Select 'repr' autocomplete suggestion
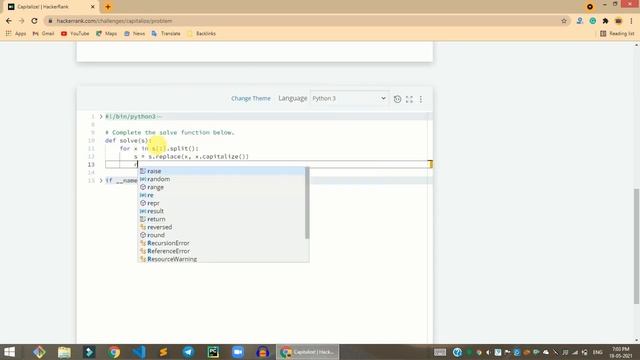640x360 pixels. [x=221, y=203]
